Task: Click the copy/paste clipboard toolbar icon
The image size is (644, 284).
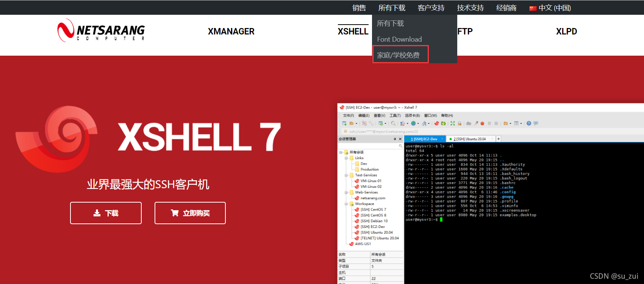Action: tap(402, 123)
